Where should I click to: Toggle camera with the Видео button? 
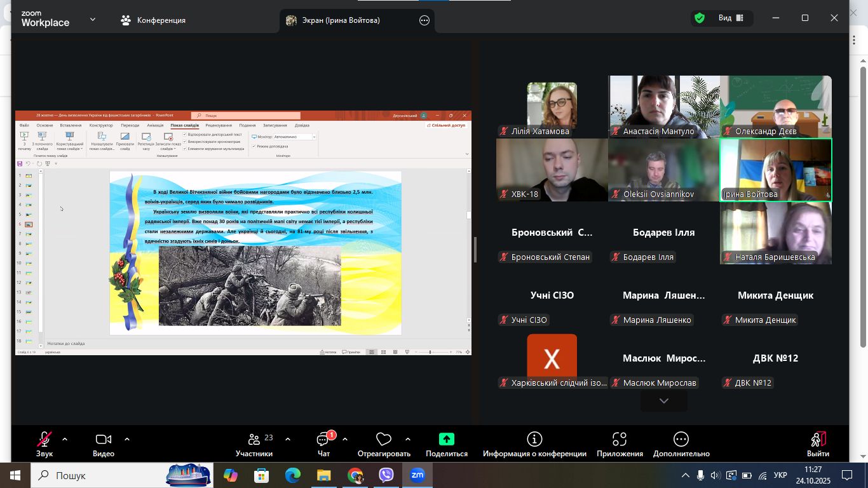pos(103,440)
